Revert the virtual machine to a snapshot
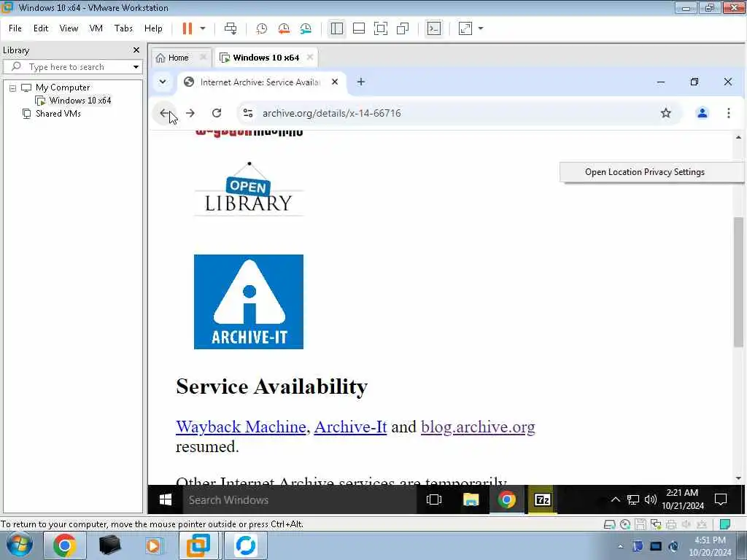The width and height of the screenshot is (747, 560). (x=284, y=28)
